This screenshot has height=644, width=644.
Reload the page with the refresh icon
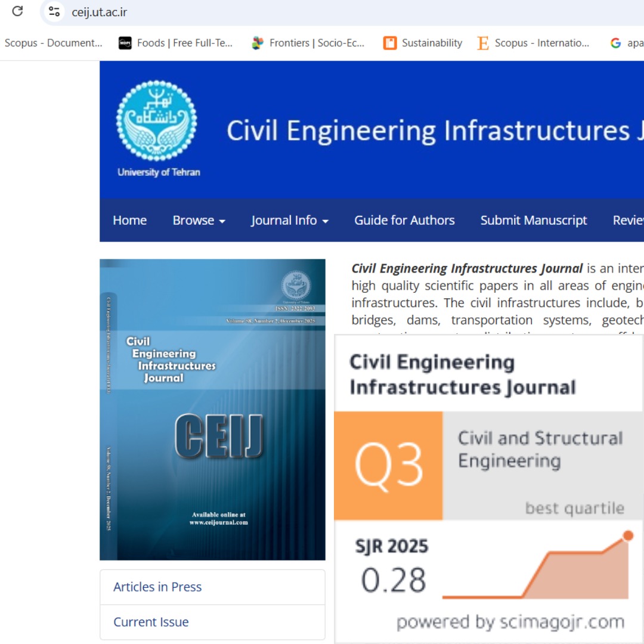coord(17,11)
